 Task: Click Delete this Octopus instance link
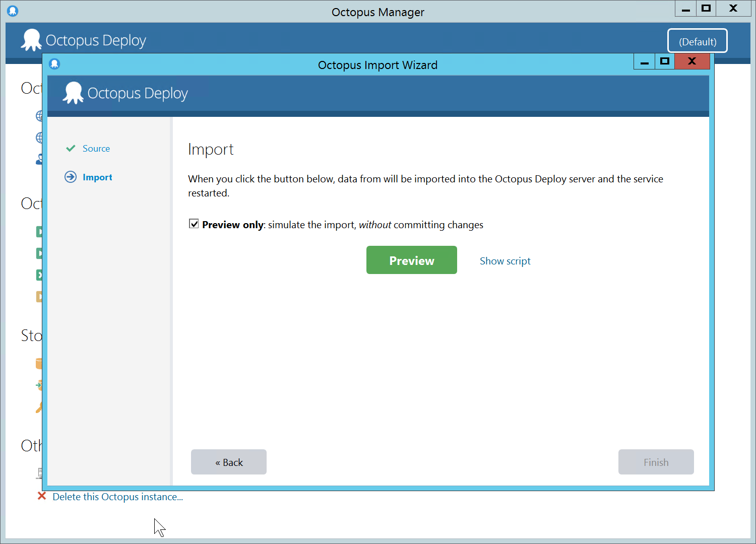(117, 497)
